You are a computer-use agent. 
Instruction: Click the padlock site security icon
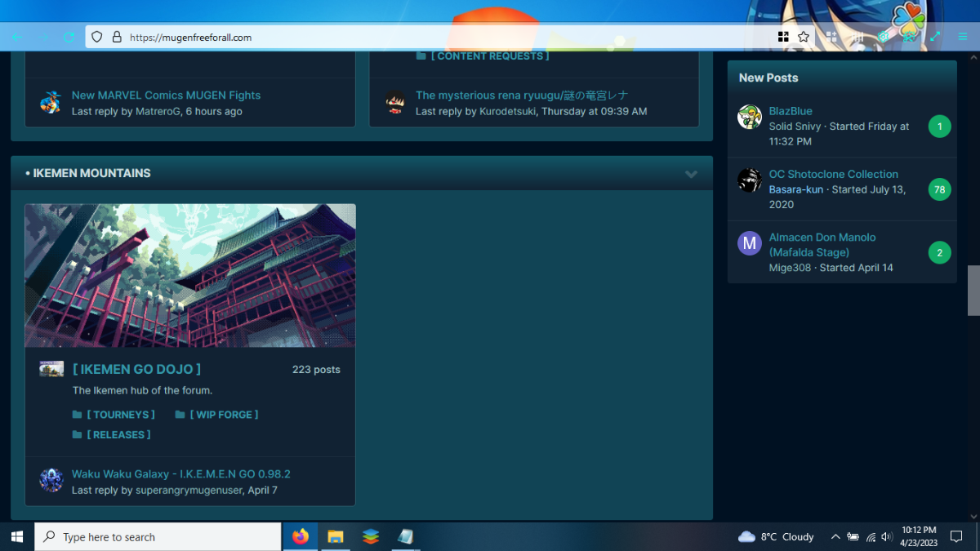(x=116, y=38)
